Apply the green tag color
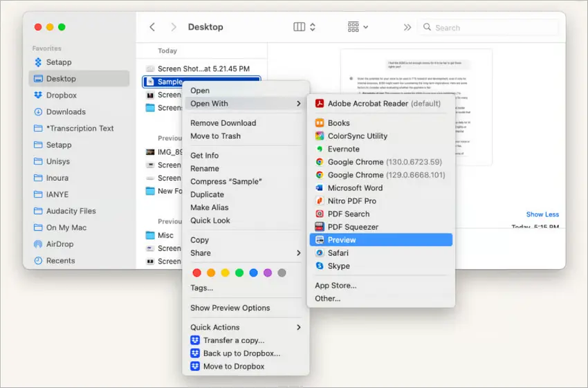The width and height of the screenshot is (588, 388). click(239, 273)
